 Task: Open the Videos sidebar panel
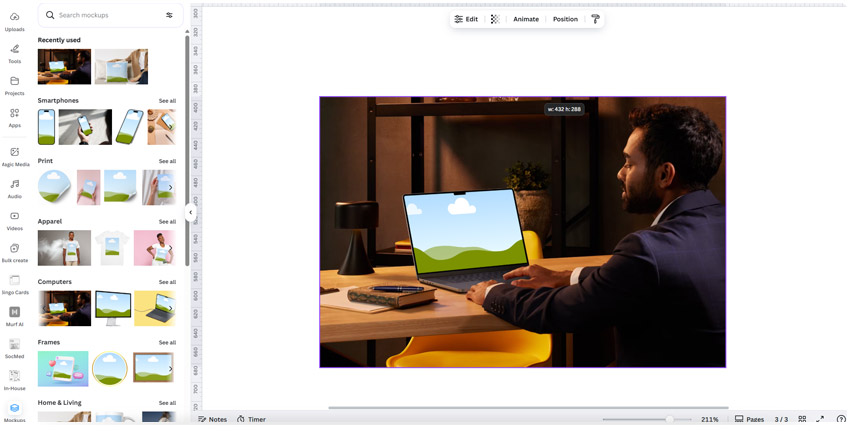pos(15,220)
